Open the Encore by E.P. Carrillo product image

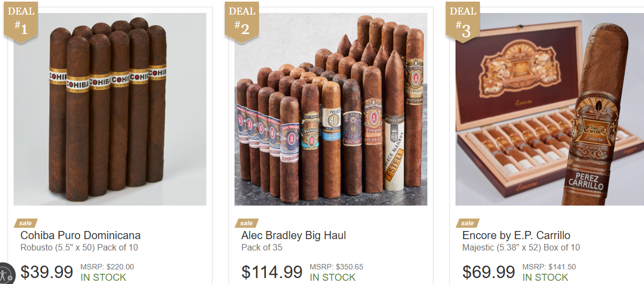[550, 109]
